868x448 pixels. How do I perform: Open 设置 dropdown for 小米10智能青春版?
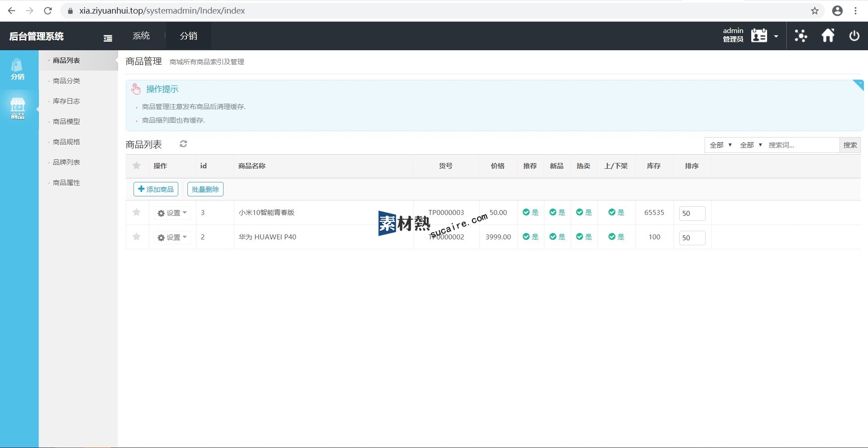172,213
